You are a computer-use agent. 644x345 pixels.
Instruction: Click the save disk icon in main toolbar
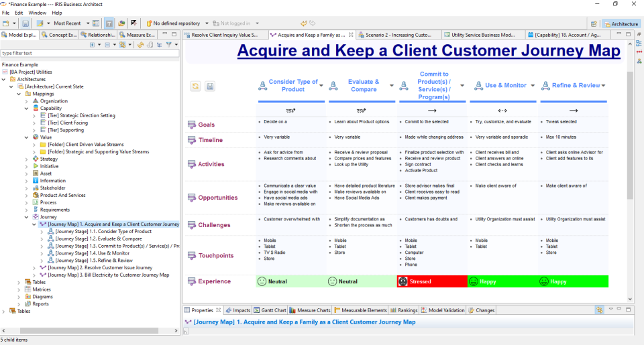tap(25, 23)
